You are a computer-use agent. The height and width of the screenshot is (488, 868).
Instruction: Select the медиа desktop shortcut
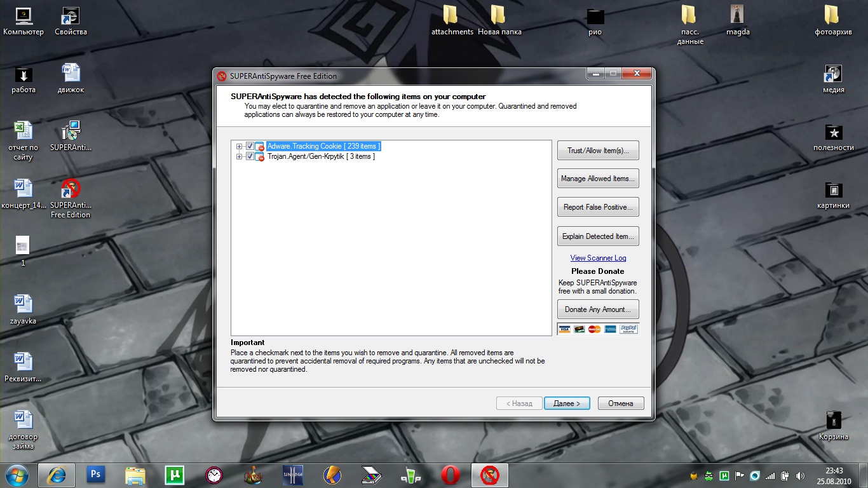[833, 79]
